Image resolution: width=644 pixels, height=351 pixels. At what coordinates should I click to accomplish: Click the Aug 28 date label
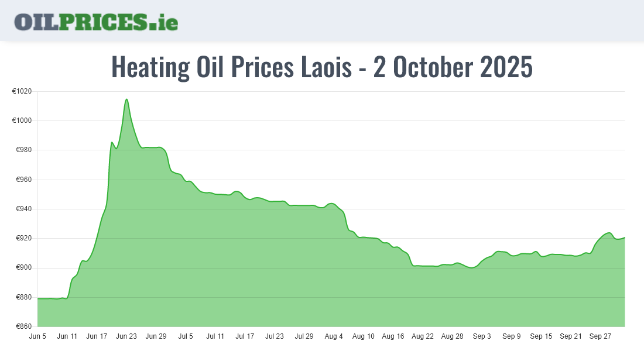pos(452,336)
